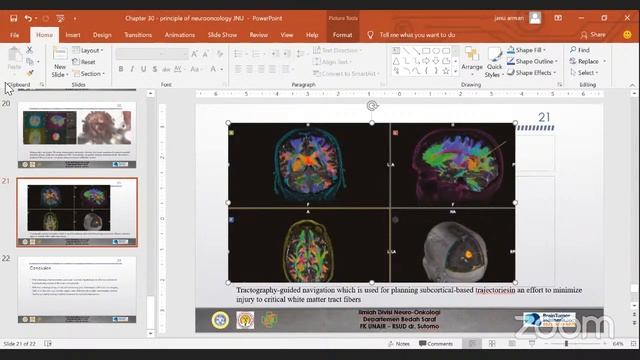Click the rotation handle above the picture

[x=372, y=106]
